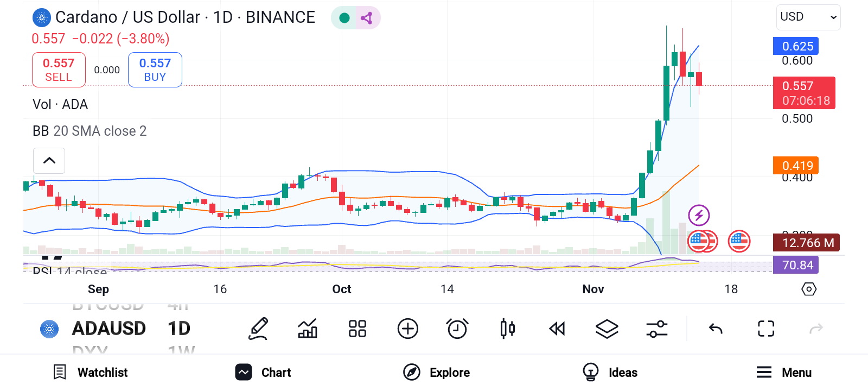Click the 12.766 M volume label
This screenshot has width=868, height=391.
[806, 243]
